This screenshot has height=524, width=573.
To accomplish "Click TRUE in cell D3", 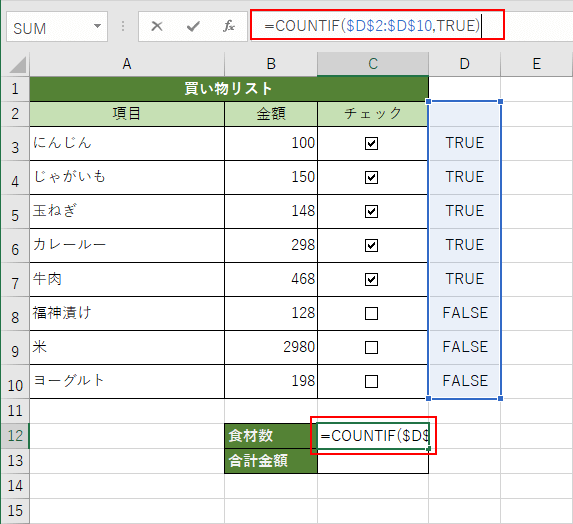I will [464, 143].
